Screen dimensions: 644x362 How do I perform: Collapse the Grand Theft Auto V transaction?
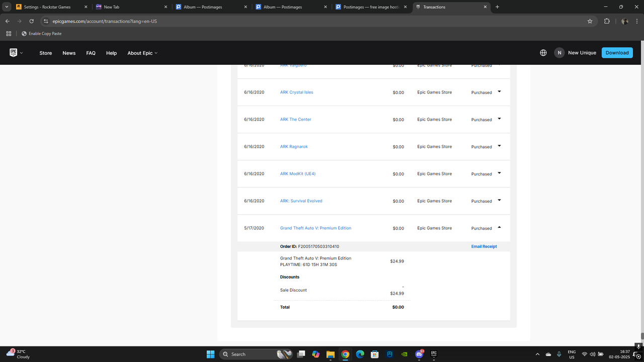[x=499, y=227]
